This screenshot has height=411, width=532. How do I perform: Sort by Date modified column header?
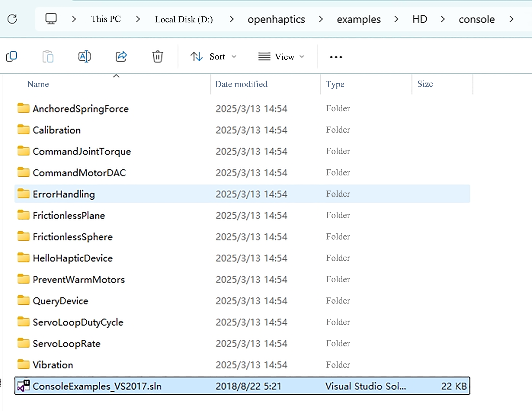[241, 84]
